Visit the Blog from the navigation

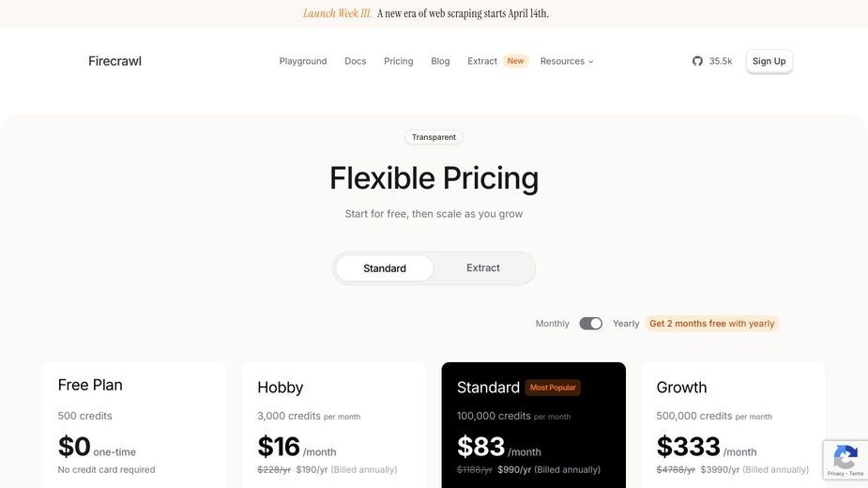click(x=440, y=61)
